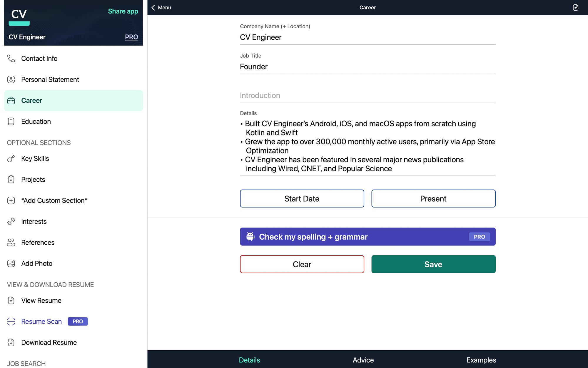Click the Contact Info icon in sidebar
This screenshot has width=588, height=368.
[11, 58]
